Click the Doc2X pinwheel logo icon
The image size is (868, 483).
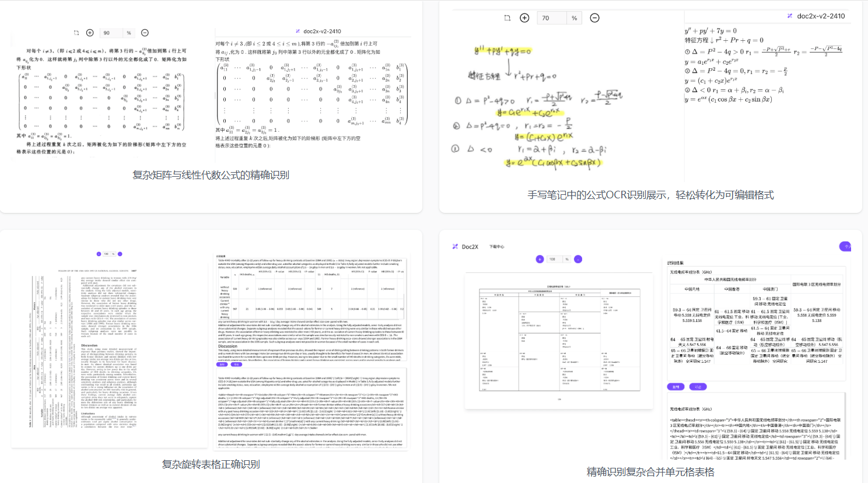(454, 246)
